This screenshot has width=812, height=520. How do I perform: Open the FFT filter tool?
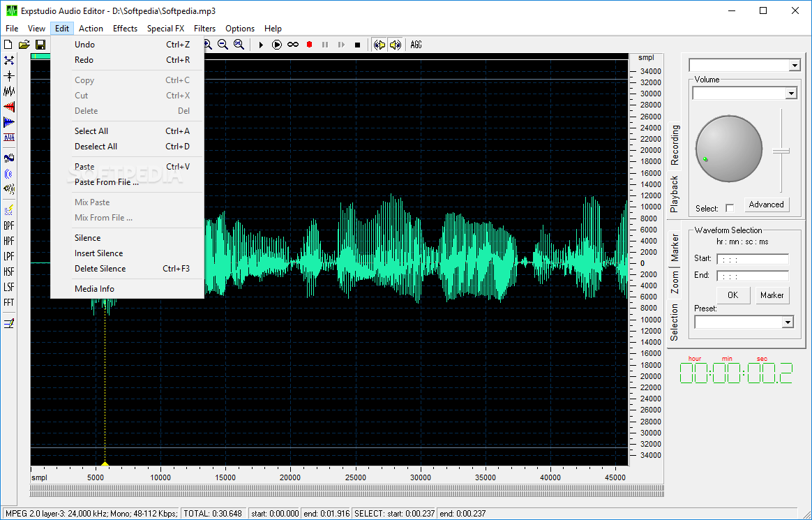tap(9, 302)
